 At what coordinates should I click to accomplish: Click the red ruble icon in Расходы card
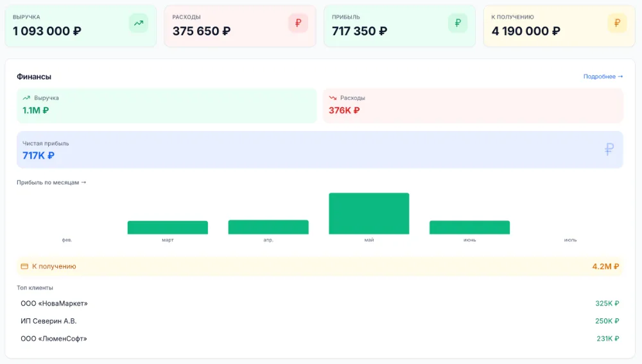298,23
